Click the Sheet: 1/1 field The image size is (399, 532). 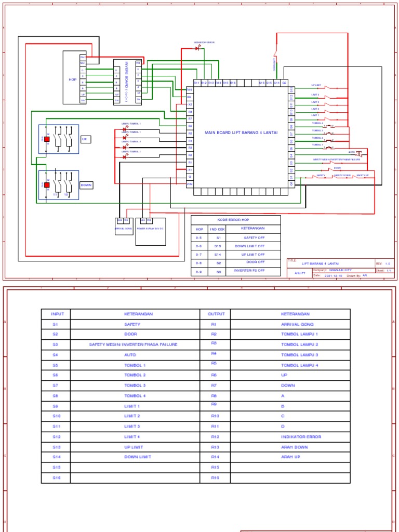point(384,270)
